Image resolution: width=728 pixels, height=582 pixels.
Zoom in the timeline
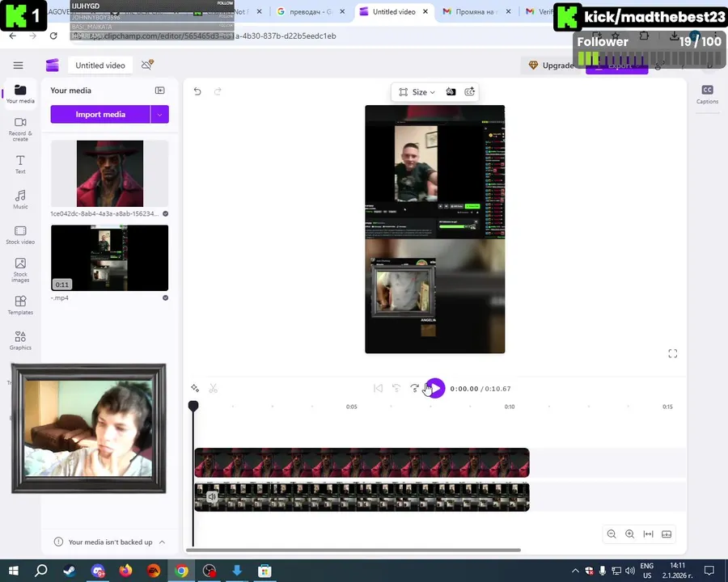pyautogui.click(x=629, y=534)
